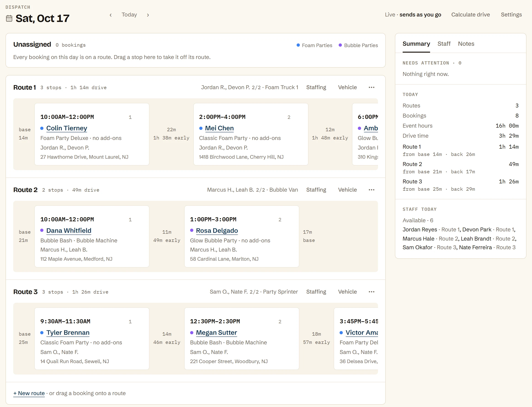Click Sam Okafor in staff today list
Image resolution: width=532 pixels, height=407 pixels.
coord(417,247)
